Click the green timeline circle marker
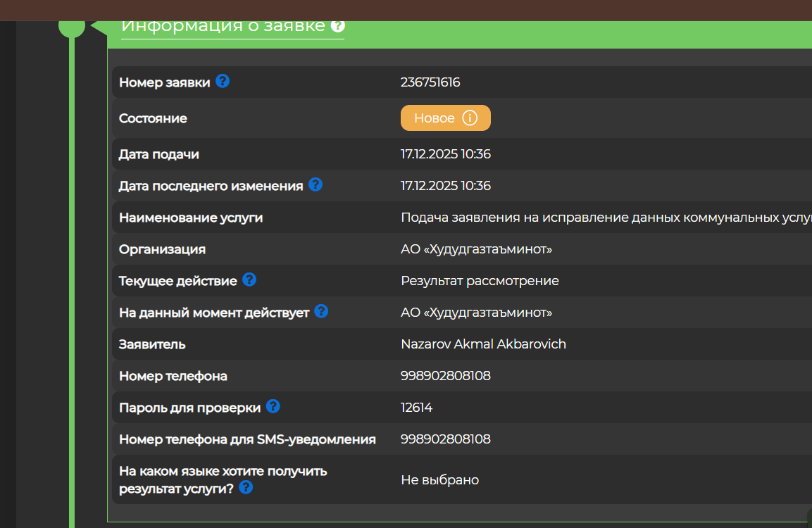The height and width of the screenshot is (528, 812). pos(72,26)
